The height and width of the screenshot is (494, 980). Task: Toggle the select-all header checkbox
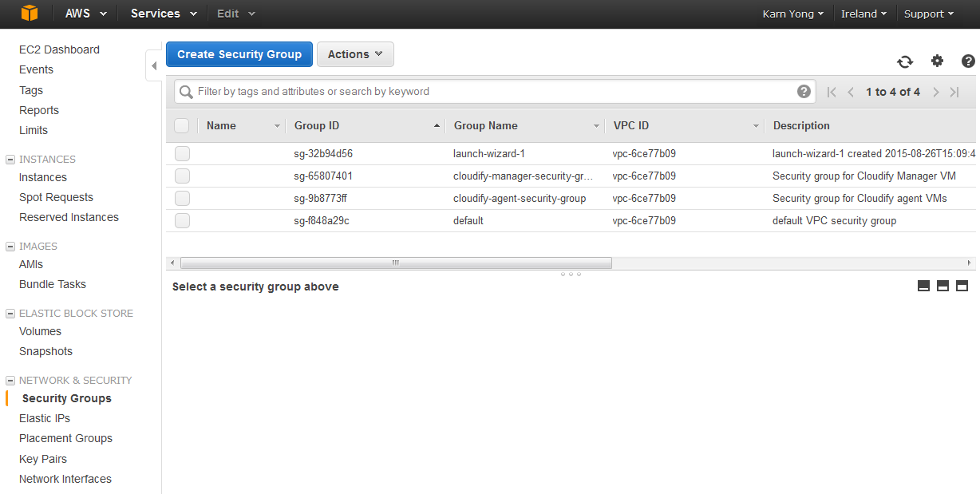click(182, 125)
